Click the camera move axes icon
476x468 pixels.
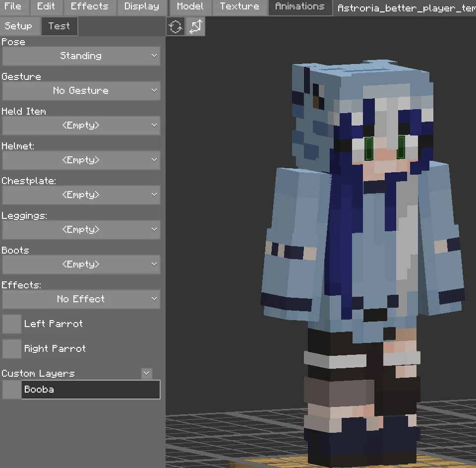pos(196,27)
